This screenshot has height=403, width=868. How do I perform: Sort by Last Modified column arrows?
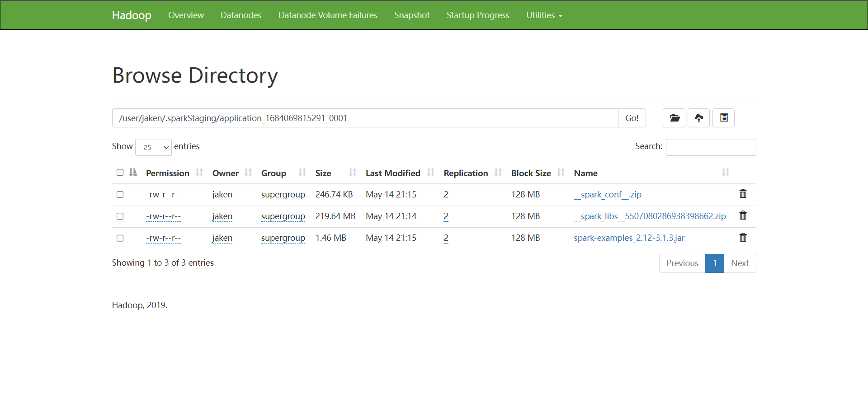click(x=431, y=173)
